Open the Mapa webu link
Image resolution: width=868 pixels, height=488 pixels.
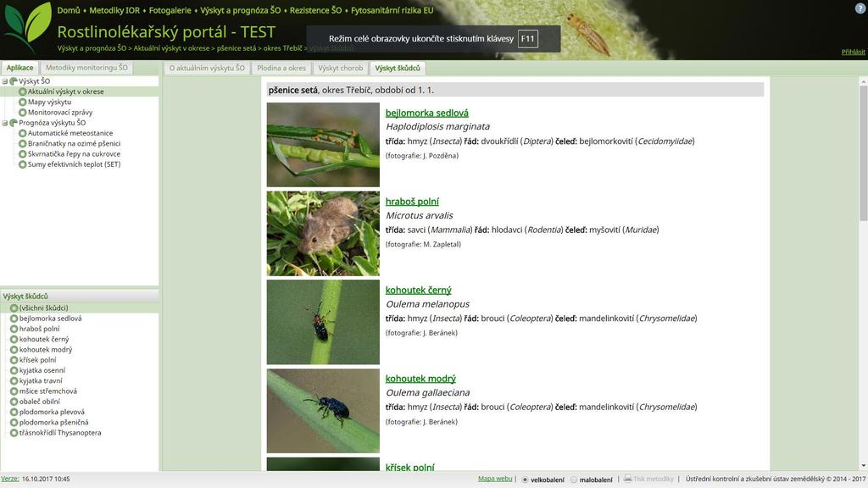tap(495, 479)
